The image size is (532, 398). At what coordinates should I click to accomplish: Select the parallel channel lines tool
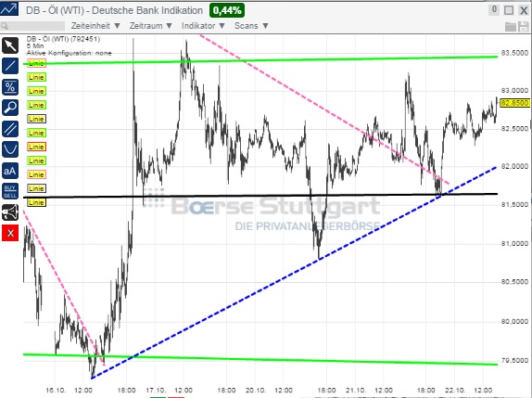10,129
